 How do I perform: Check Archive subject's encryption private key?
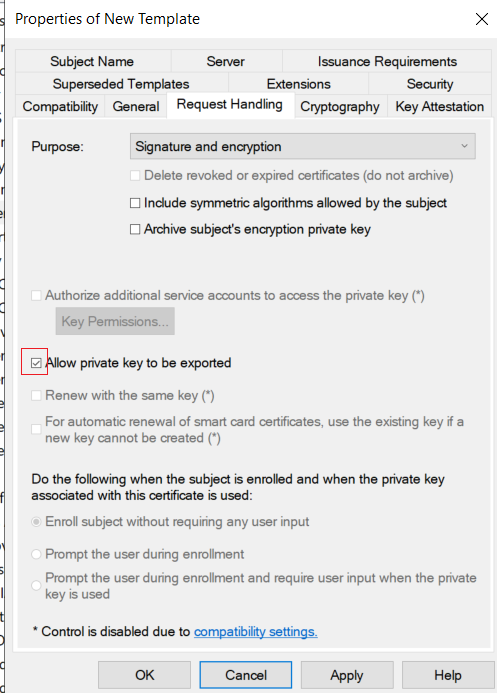coord(135,229)
